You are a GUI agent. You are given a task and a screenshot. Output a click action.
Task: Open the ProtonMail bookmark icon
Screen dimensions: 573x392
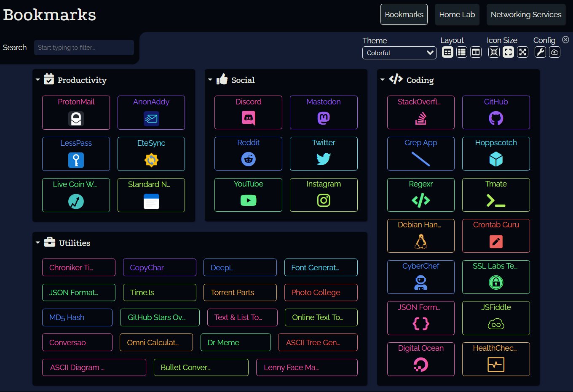click(x=76, y=119)
